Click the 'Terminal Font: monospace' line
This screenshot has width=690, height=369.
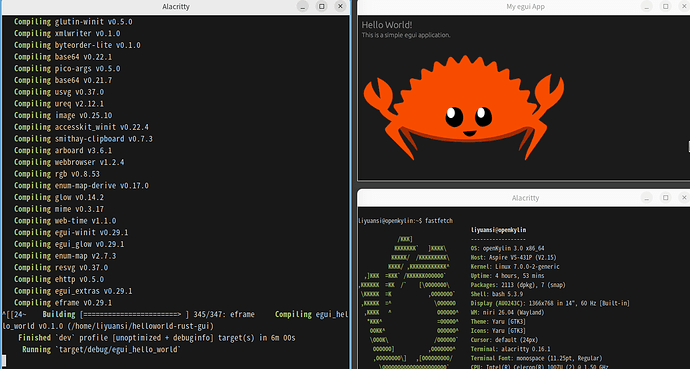click(536, 358)
